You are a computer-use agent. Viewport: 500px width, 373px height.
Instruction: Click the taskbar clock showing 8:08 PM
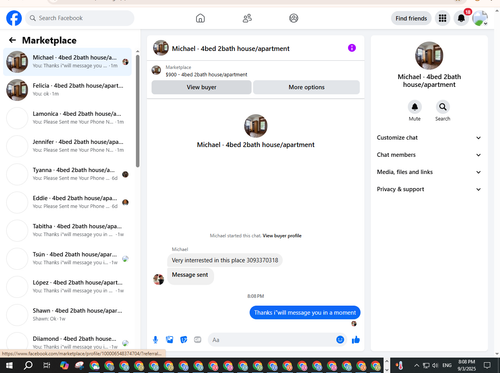coord(467,365)
